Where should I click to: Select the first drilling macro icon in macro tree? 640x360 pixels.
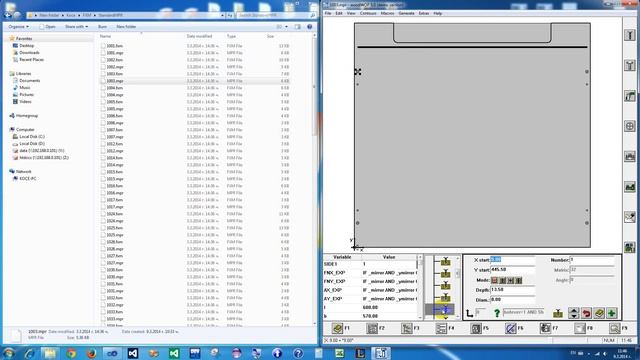(445, 261)
